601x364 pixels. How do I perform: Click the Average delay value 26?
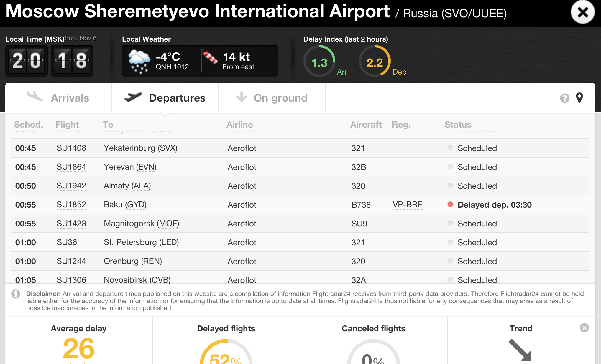79,349
